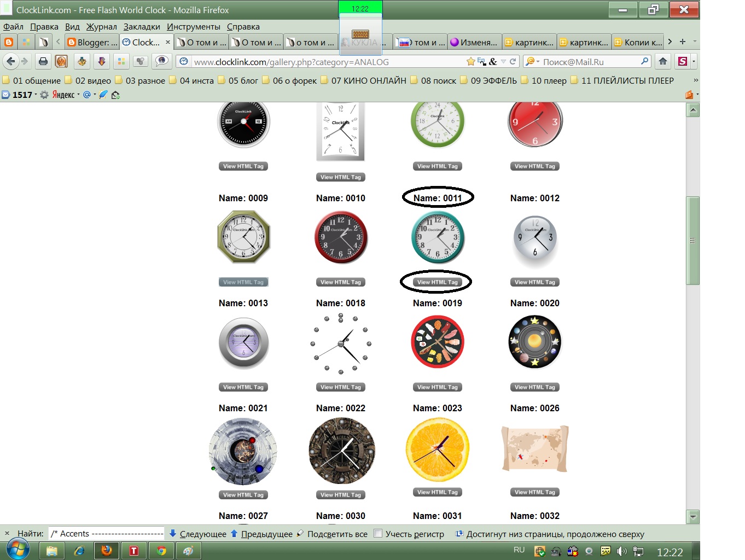Open the 05 блог bookmark folder
The height and width of the screenshot is (560, 745).
coord(238,80)
